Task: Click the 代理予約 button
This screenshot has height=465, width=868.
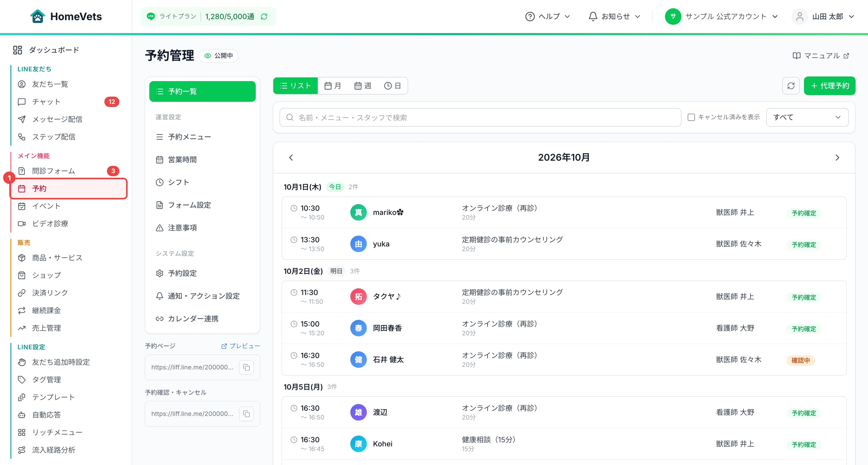Action: [829, 86]
